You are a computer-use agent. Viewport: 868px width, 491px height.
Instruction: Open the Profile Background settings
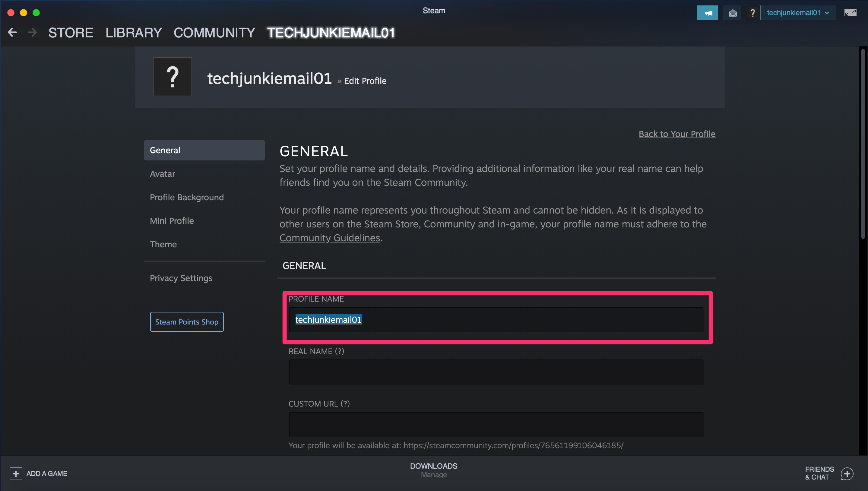[187, 197]
